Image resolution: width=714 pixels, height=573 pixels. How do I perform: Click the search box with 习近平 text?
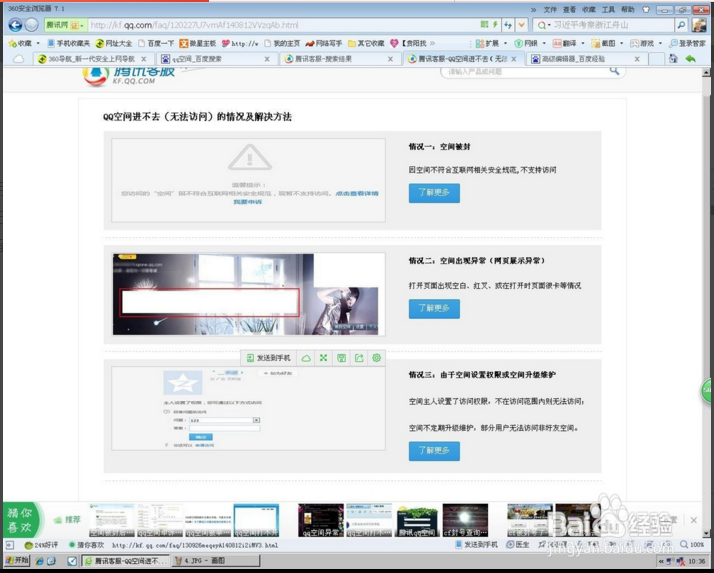click(612, 25)
